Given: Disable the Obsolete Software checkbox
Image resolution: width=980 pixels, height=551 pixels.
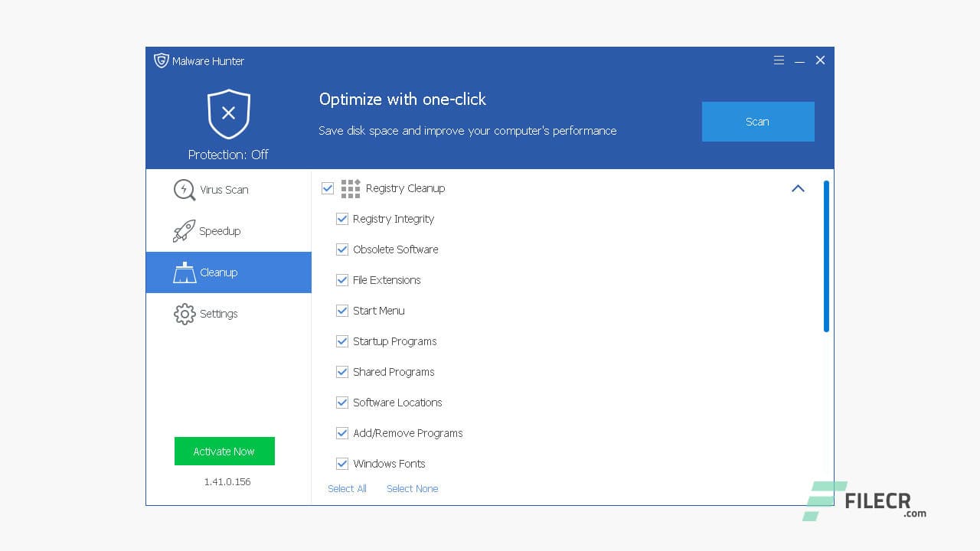Looking at the screenshot, I should tap(342, 249).
